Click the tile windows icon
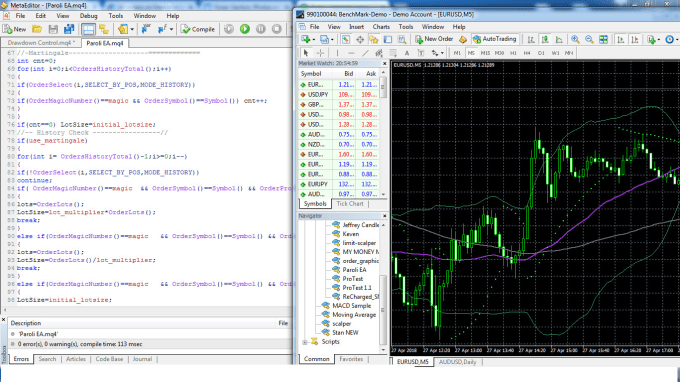This screenshot has width=680, height=382. tap(603, 39)
